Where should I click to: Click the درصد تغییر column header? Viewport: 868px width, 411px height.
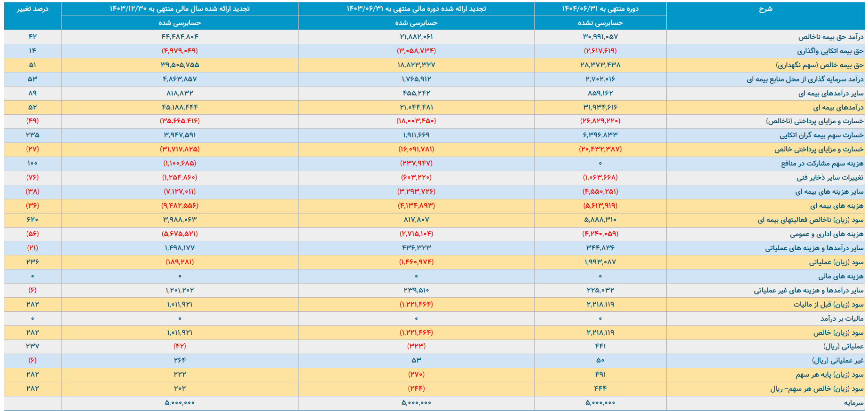click(32, 9)
